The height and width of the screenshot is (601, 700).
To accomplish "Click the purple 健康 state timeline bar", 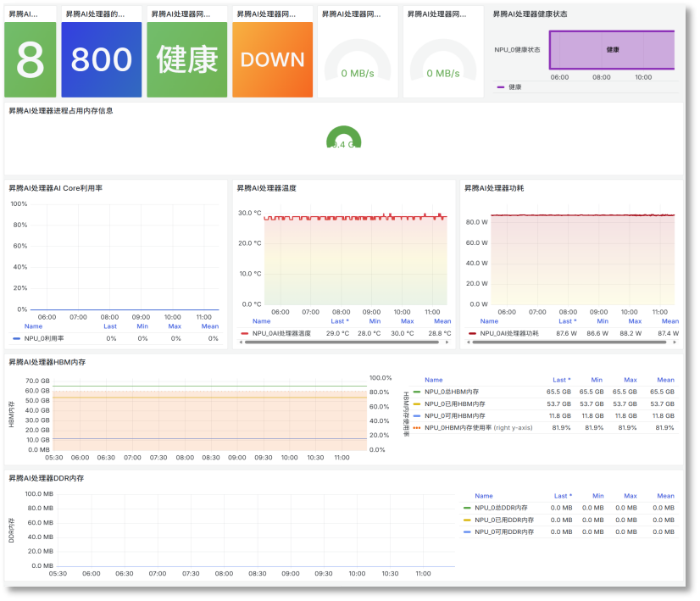I will coord(611,50).
